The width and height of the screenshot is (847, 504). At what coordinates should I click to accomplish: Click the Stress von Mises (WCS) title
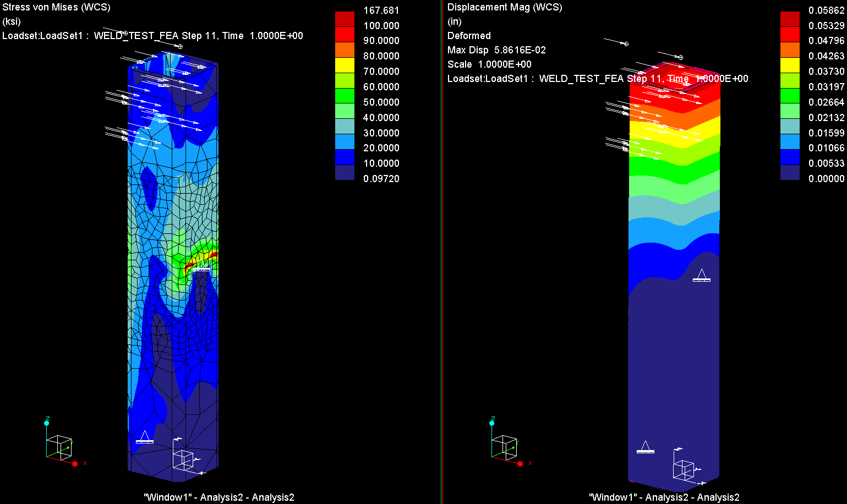56,7
